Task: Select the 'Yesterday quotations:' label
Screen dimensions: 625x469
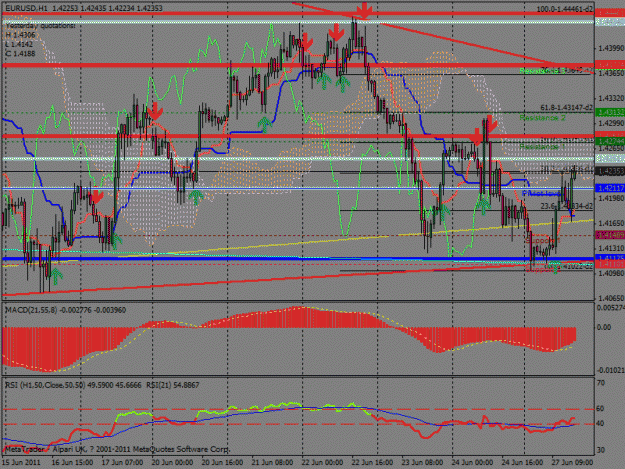Action: pos(40,26)
